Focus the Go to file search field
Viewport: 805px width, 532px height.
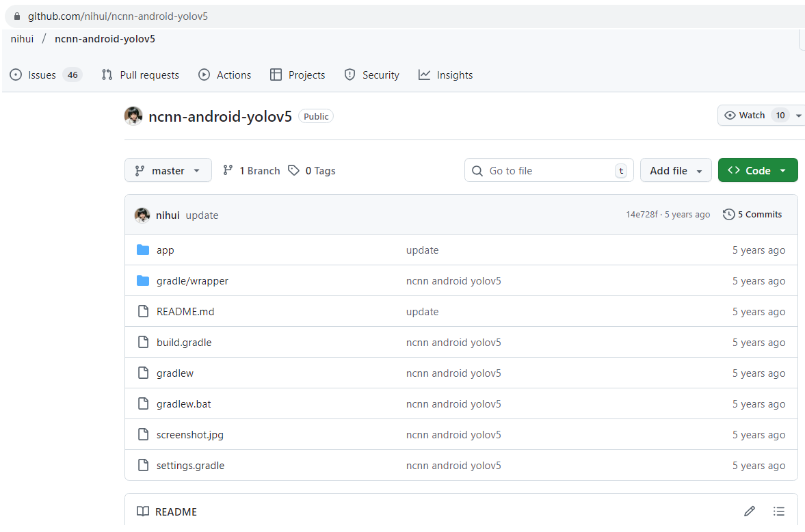(549, 170)
